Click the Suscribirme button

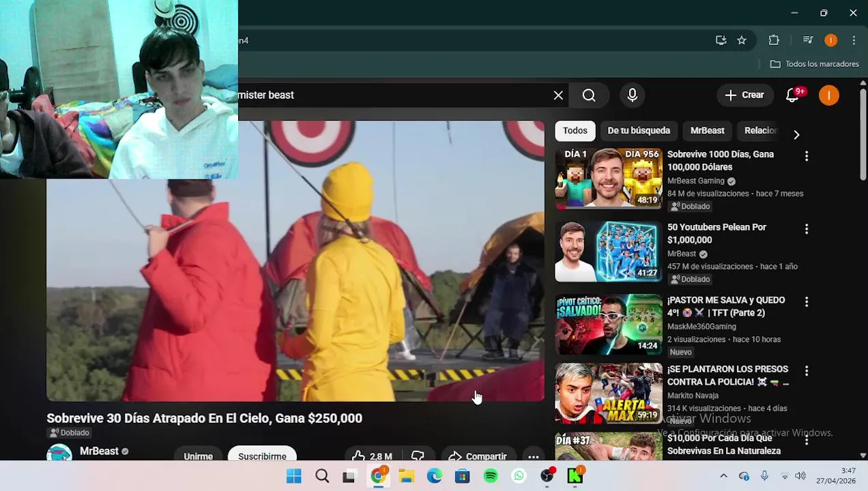[262, 454]
